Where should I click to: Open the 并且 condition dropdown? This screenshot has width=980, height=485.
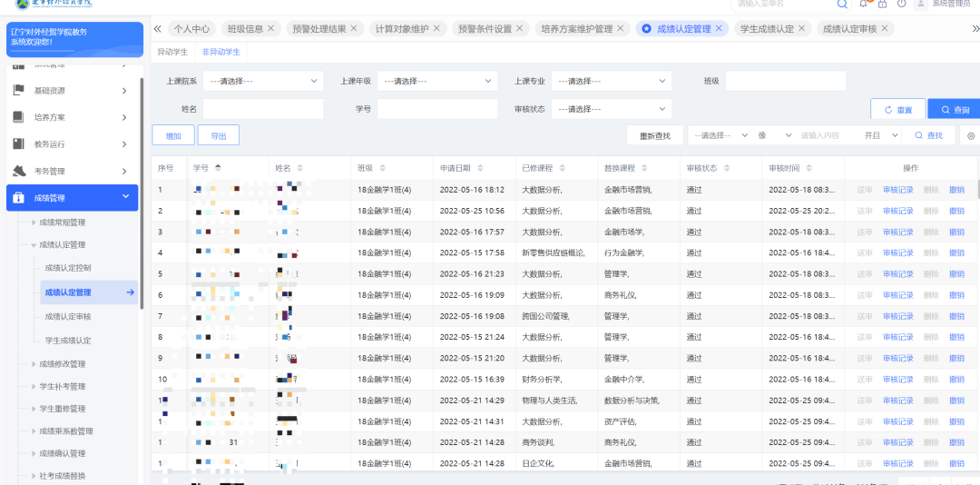pyautogui.click(x=877, y=135)
